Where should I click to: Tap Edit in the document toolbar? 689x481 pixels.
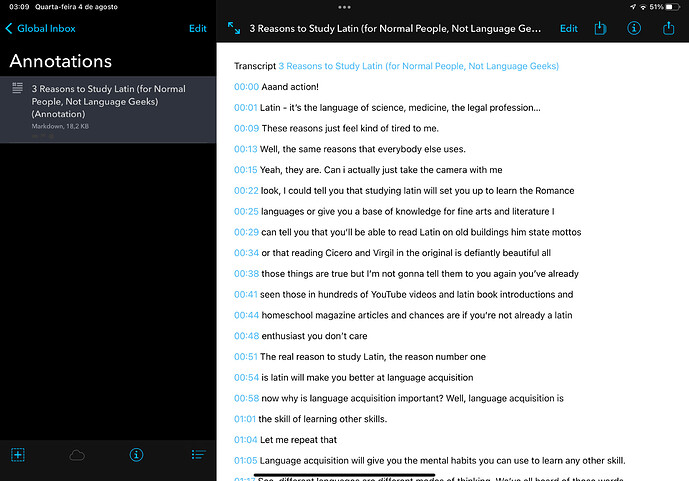(569, 29)
